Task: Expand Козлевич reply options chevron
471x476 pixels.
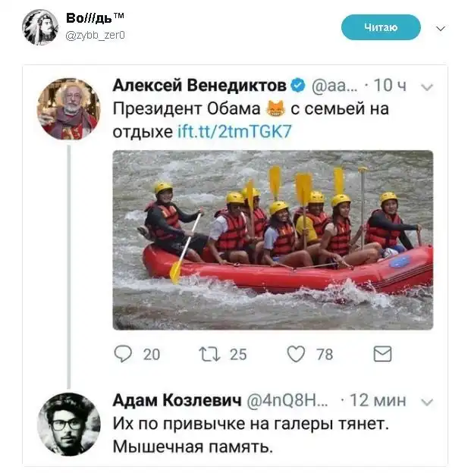Action: coord(427,402)
